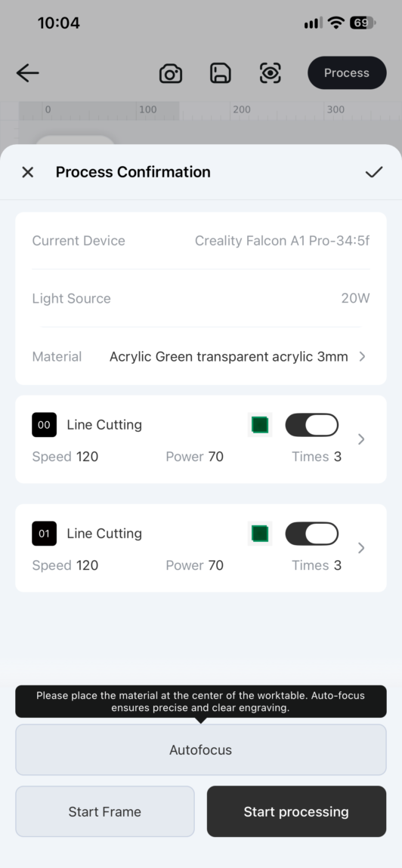Screen dimensions: 402x868
Task: Toggle off layer 01 Line Cutting switch
Action: coord(311,534)
